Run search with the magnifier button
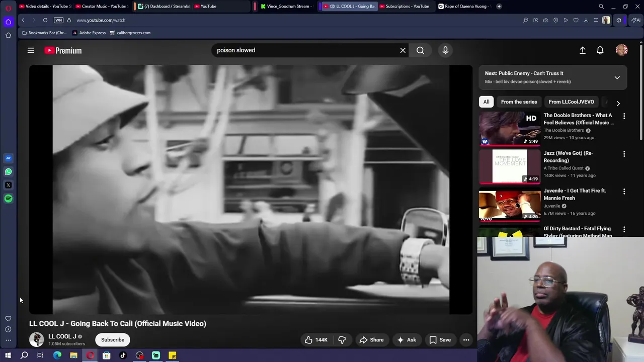 point(420,50)
